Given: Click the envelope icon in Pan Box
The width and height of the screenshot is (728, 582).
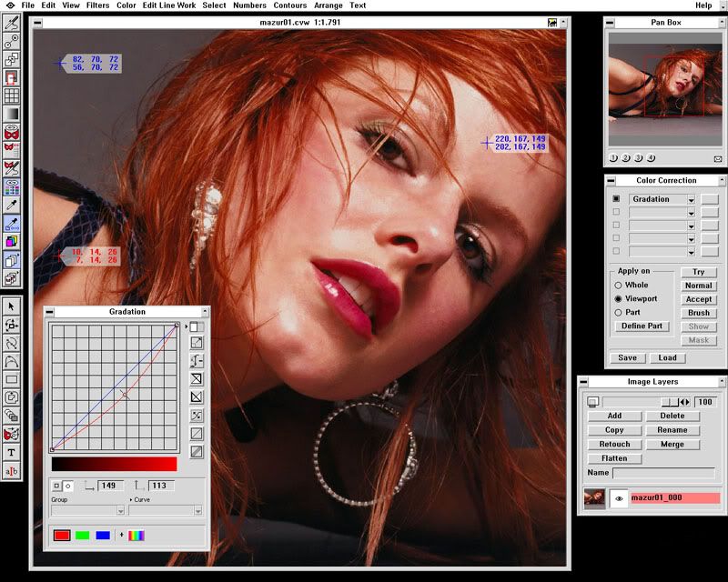Looking at the screenshot, I should (x=718, y=159).
